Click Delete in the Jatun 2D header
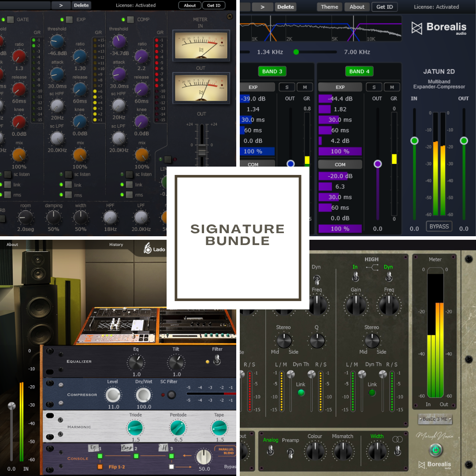Image resolution: width=476 pixels, height=476 pixels. (285, 7)
